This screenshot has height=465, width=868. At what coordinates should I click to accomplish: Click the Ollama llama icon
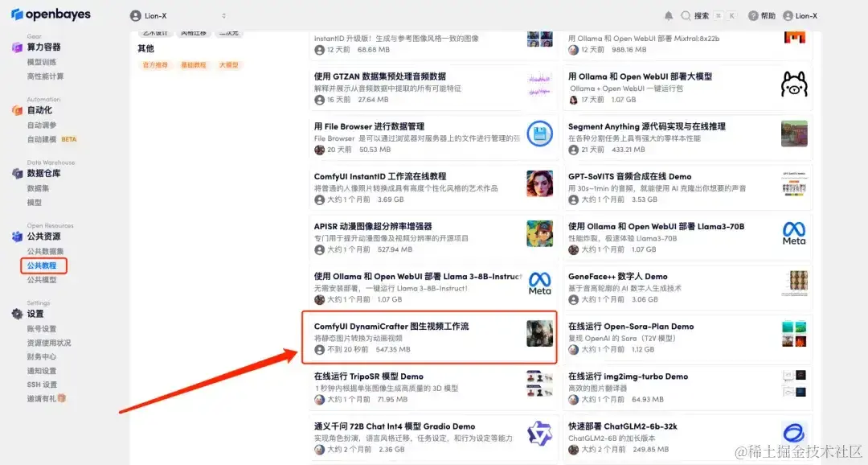click(x=794, y=84)
